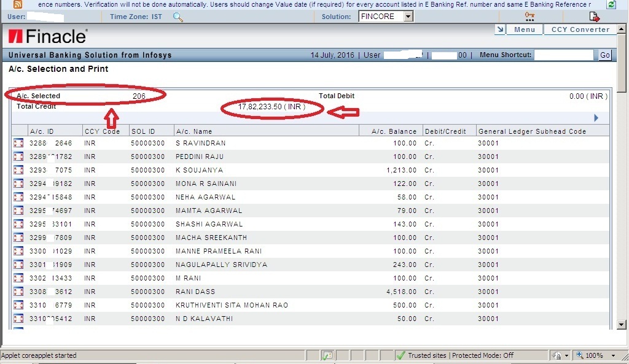Click Trusted sites in the status bar
This screenshot has width=629, height=364.
coord(426,355)
